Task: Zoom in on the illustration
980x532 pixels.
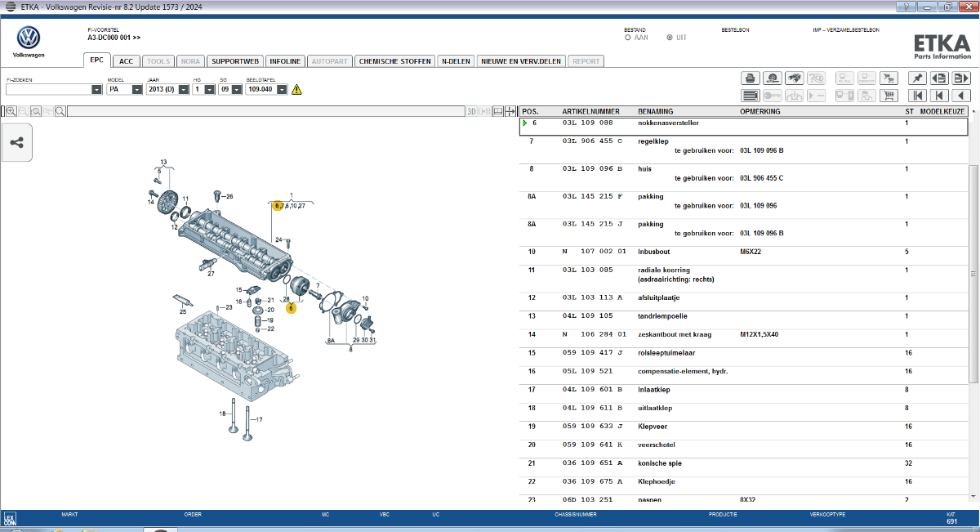Action: (x=11, y=111)
